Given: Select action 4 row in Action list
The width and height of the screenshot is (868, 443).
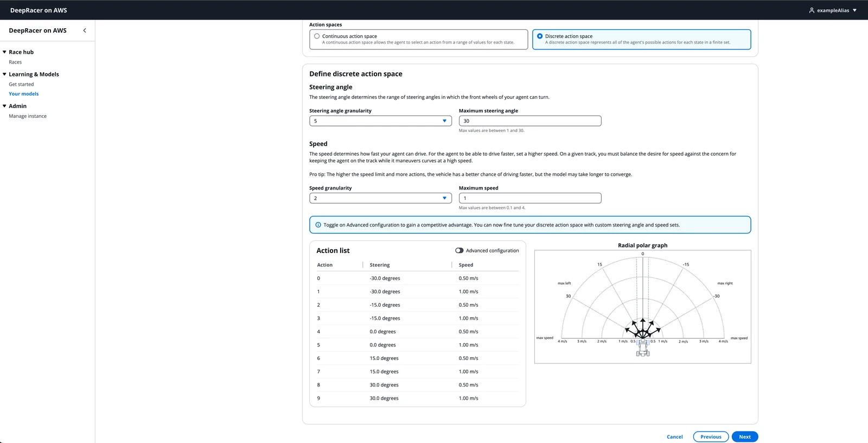Looking at the screenshot, I should [418, 332].
